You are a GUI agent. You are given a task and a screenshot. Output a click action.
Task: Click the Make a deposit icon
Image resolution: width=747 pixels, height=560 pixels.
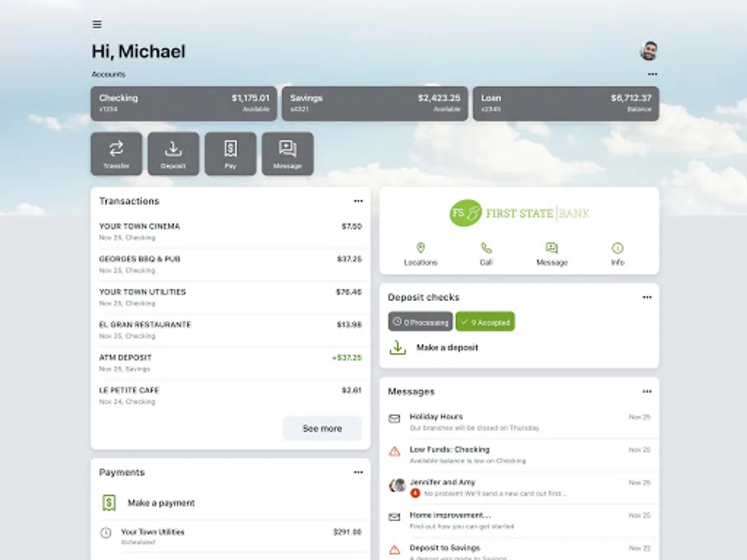point(398,347)
